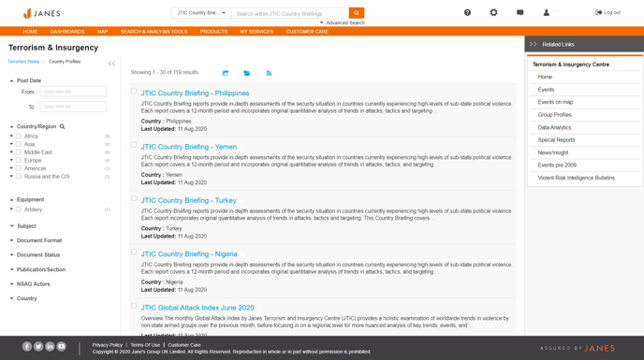Click the user profile icon

547,13
